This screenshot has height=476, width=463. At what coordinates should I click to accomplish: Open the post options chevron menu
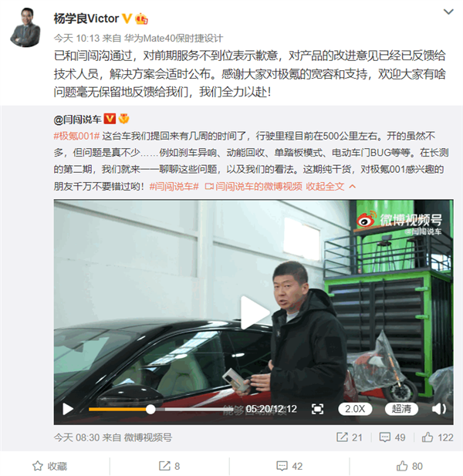tap(448, 12)
